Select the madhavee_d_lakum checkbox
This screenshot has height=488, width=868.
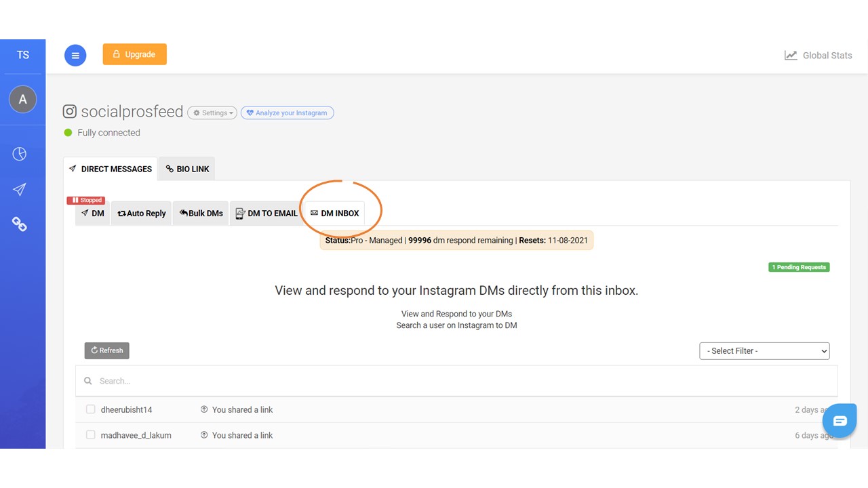[90, 434]
